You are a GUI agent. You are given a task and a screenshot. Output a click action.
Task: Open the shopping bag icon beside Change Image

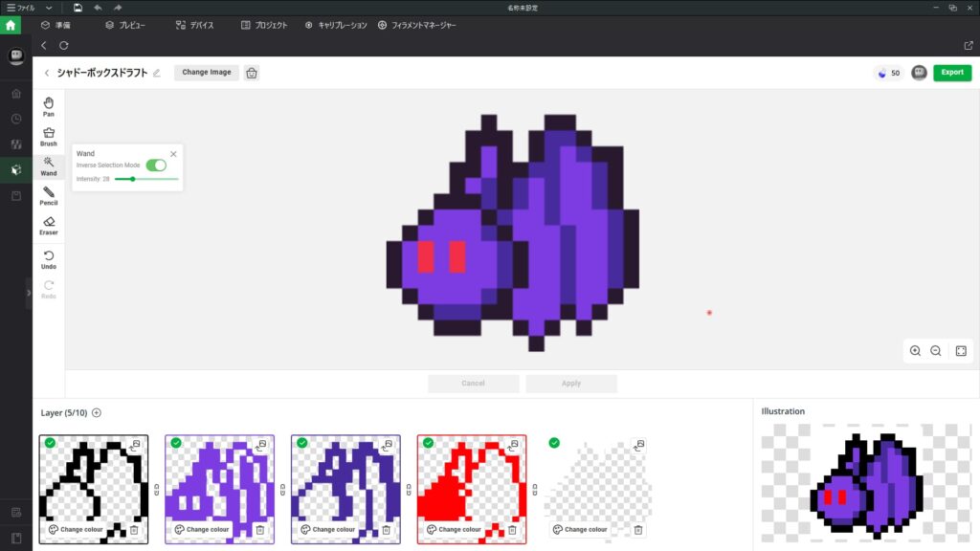tap(252, 73)
